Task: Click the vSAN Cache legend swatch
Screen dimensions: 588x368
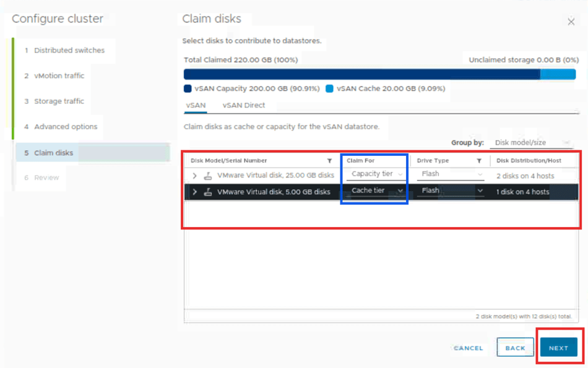Action: (x=329, y=88)
